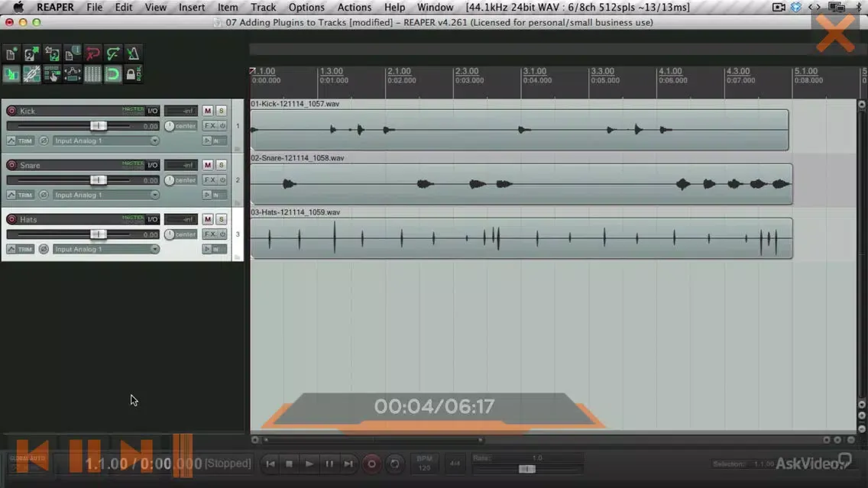Open the FX chain on the Snare track
This screenshot has width=868, height=488.
(x=210, y=180)
